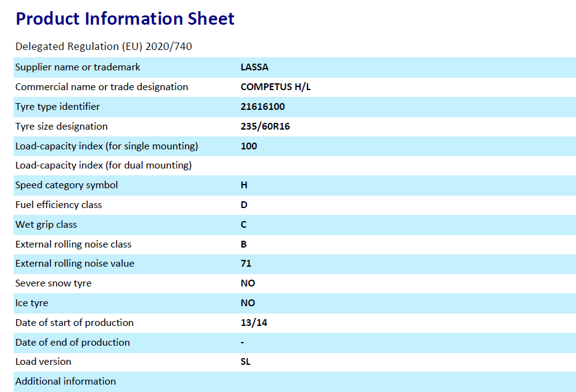
Task: Click 'Date of end of production' label
Action: [x=73, y=343]
